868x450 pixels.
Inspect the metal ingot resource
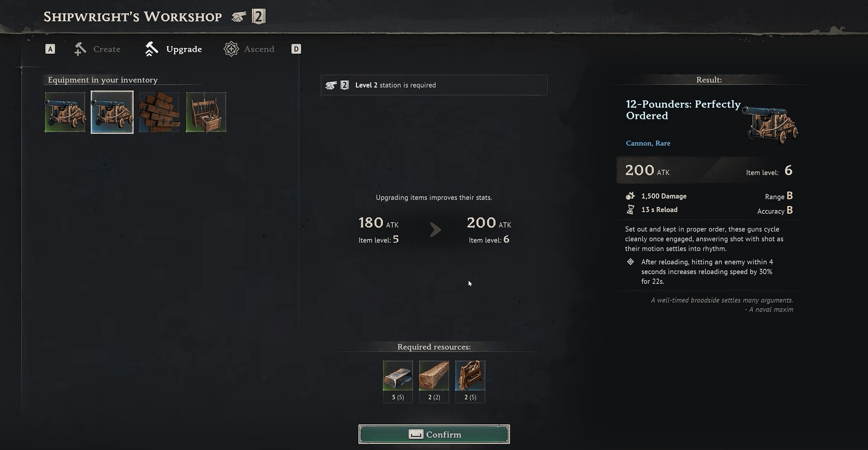(x=398, y=375)
